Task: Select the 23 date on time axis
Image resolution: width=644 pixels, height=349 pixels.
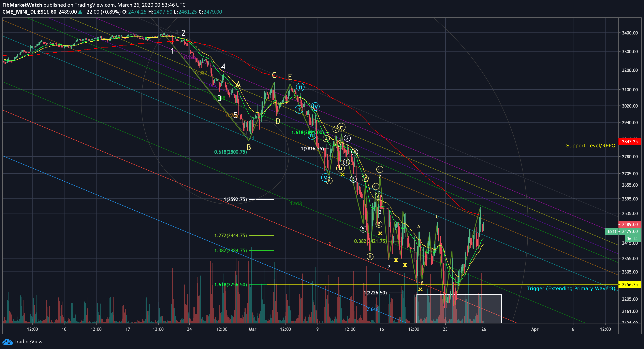Action: point(445,329)
